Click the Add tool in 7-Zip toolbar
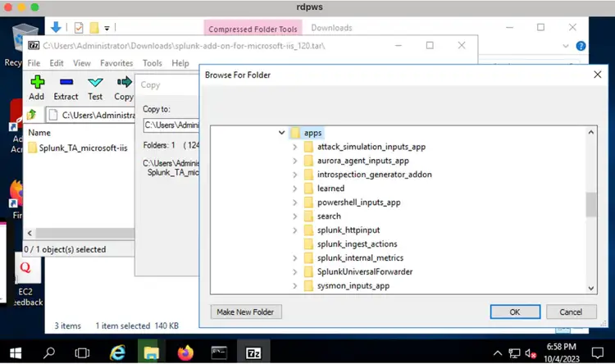This screenshot has height=364, width=615. click(x=36, y=88)
